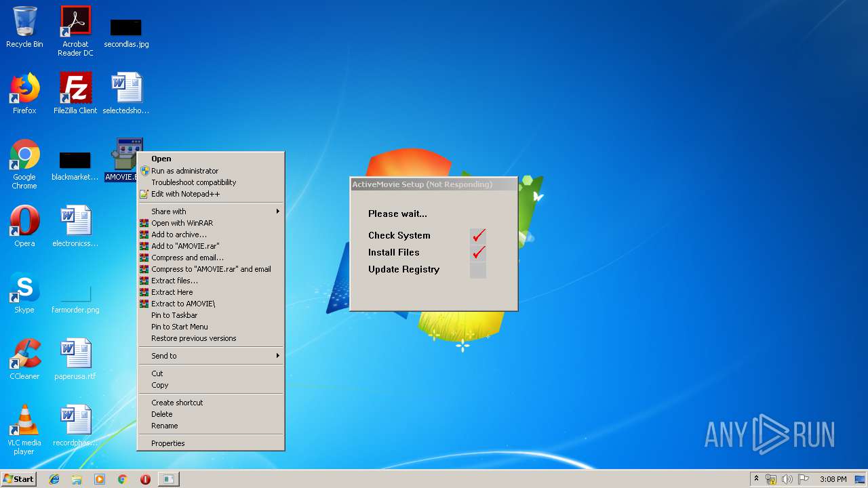
Task: Open Windows Explorer from the taskbar
Action: coord(77,479)
